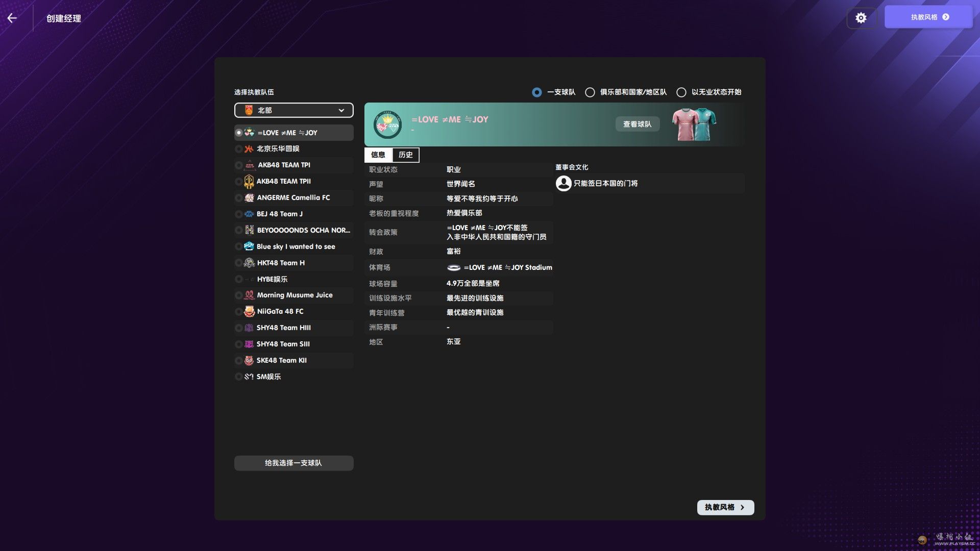Image resolution: width=980 pixels, height=551 pixels.
Task: Click the NiiGaTa 48 FC logo
Action: tap(249, 311)
